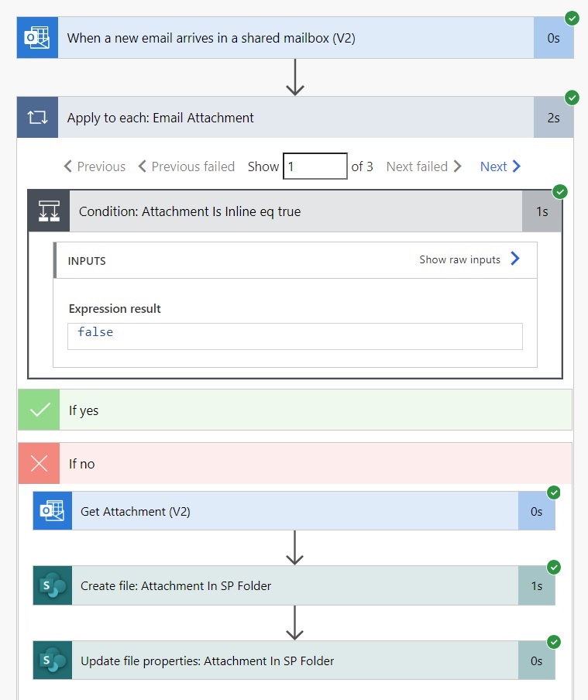588x700 pixels.
Task: Expand the Get Attachment (V2) action
Action: [294, 511]
